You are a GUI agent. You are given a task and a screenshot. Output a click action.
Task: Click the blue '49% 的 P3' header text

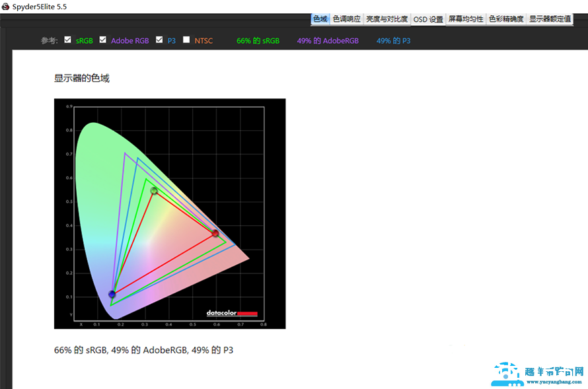tap(393, 41)
